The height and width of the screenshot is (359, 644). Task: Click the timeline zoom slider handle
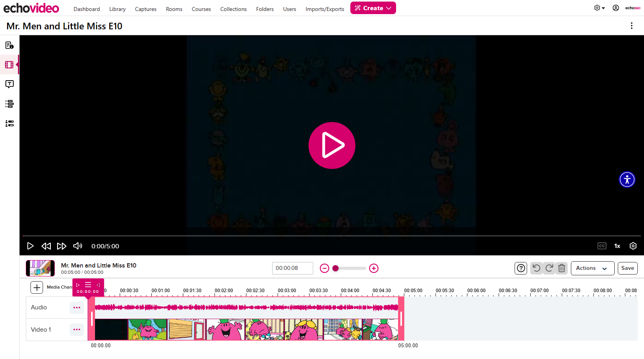335,268
